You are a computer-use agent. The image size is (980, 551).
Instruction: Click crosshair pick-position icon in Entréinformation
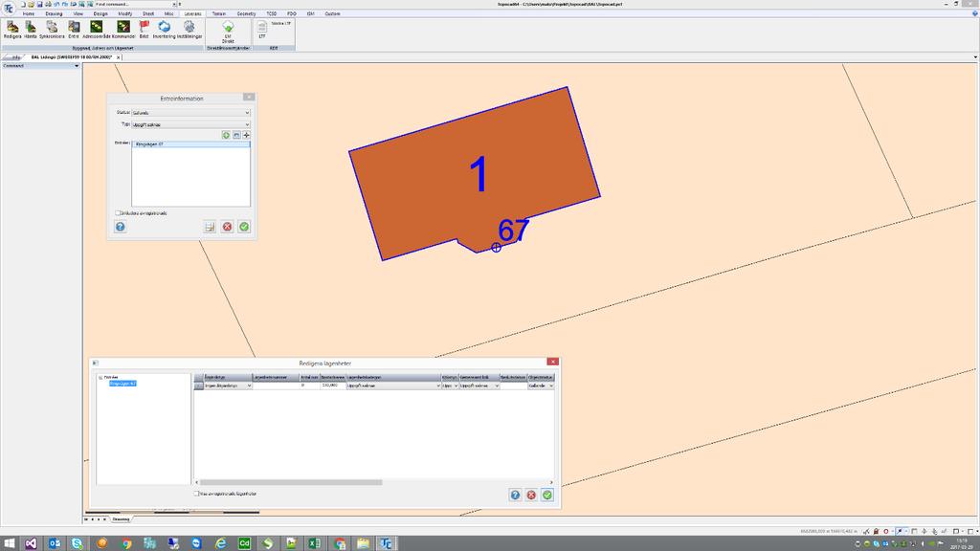[x=246, y=135]
